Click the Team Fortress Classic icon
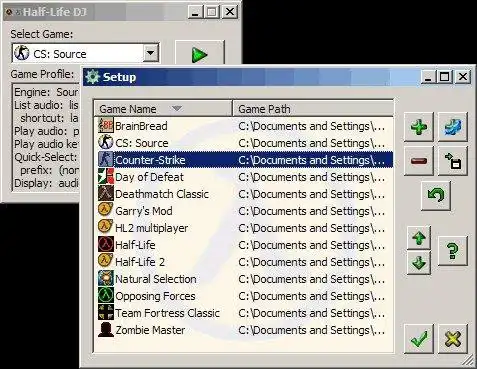Image resolution: width=477 pixels, height=369 pixels. pos(106,312)
